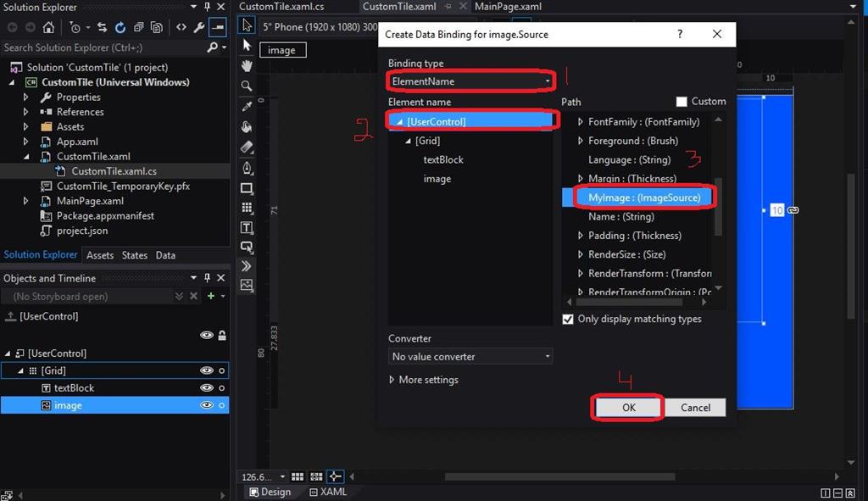Click the Path list horizontal scrollbar
This screenshot has width=868, height=501.
click(x=629, y=303)
